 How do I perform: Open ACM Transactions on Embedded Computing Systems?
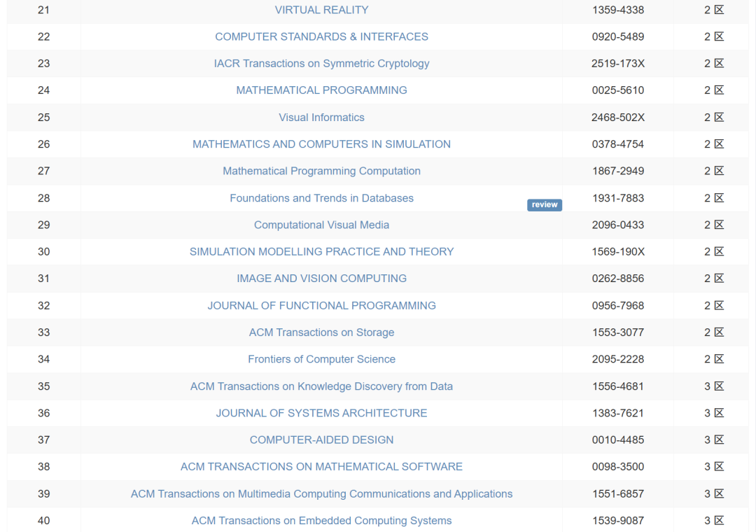(321, 521)
